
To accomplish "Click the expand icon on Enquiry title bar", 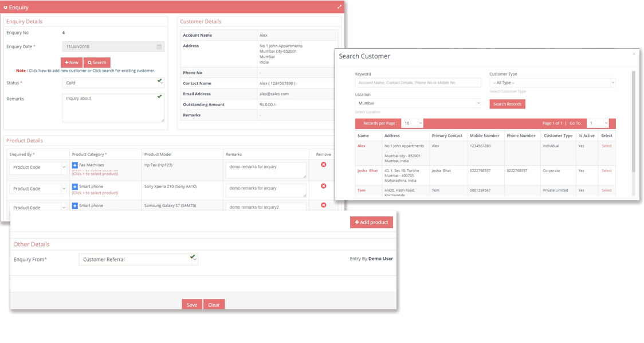I will click(340, 8).
